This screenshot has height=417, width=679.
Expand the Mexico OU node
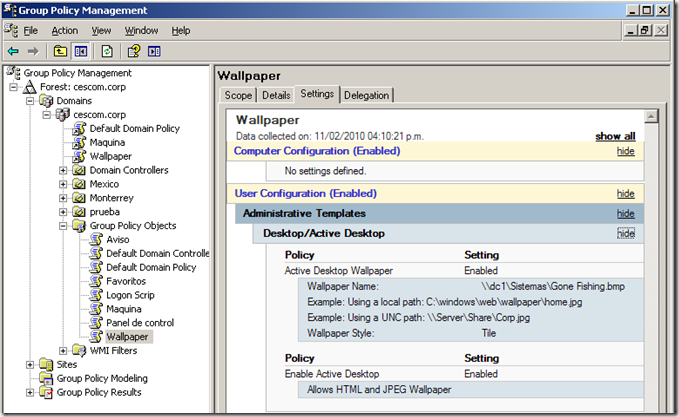pos(63,184)
